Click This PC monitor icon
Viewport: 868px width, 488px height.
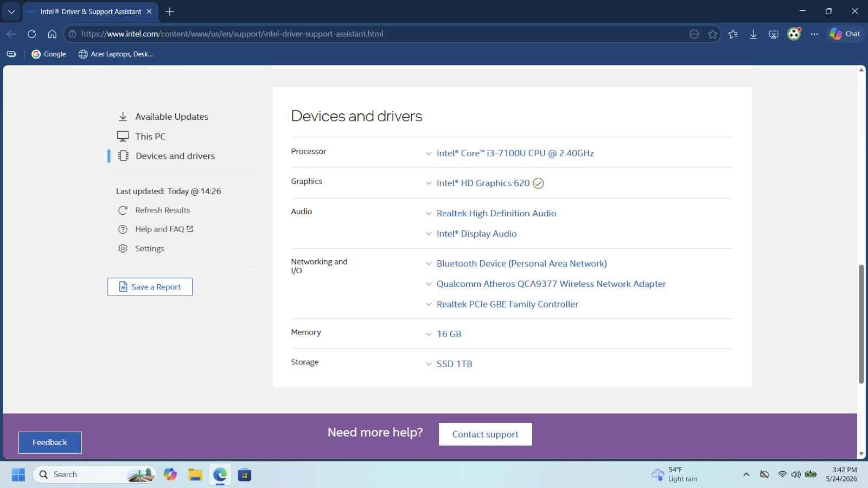click(x=123, y=136)
